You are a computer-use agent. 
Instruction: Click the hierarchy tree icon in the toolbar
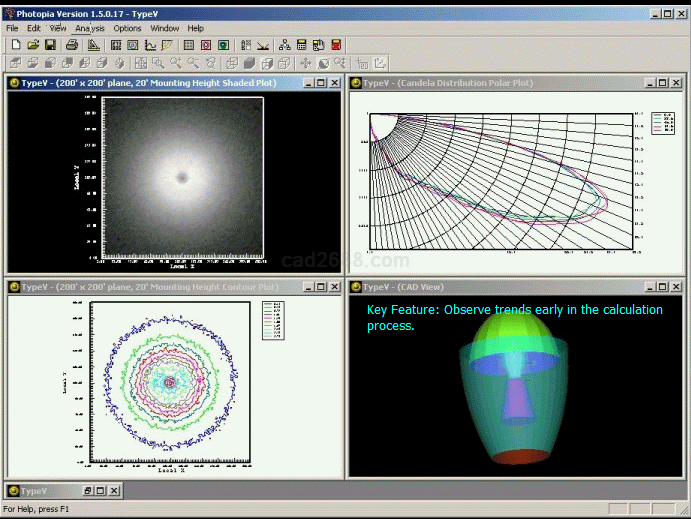click(285, 45)
